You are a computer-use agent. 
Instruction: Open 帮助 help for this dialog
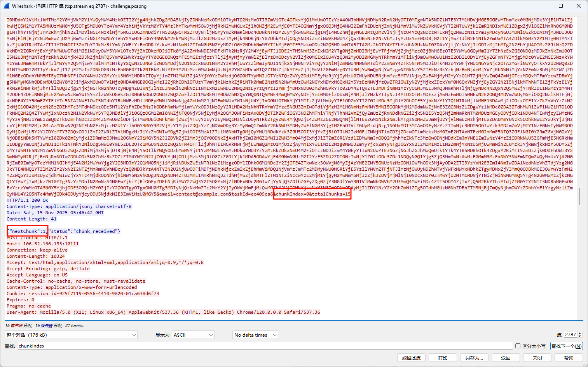click(x=569, y=358)
